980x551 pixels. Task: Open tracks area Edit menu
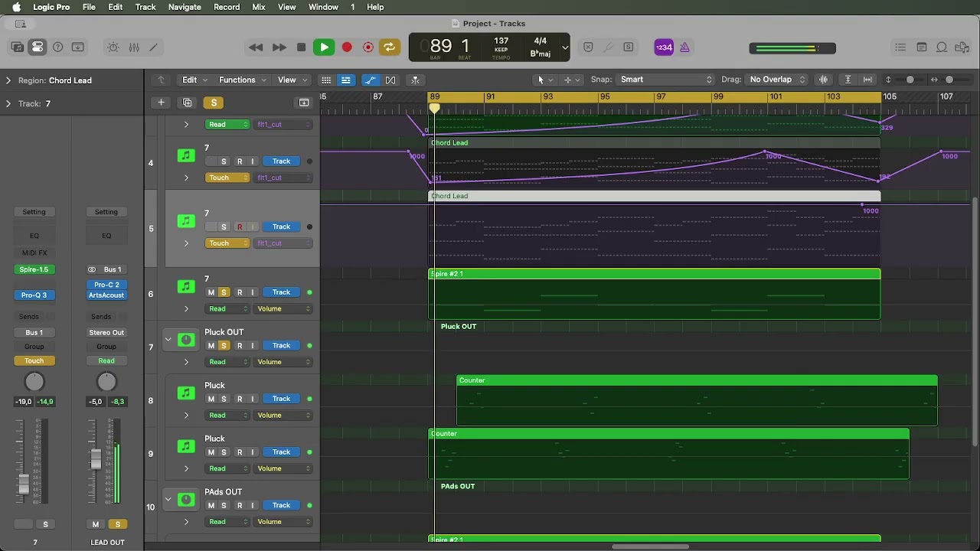tap(194, 80)
